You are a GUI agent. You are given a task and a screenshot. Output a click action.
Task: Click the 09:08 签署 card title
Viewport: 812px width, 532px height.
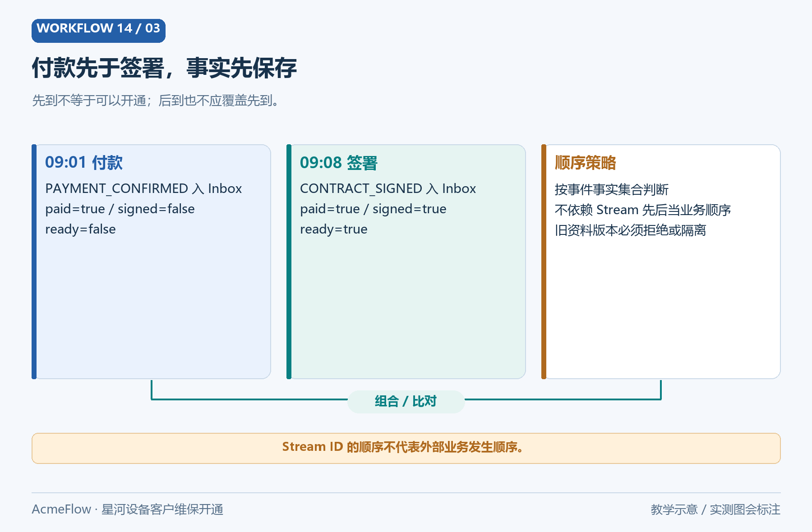[x=338, y=162]
